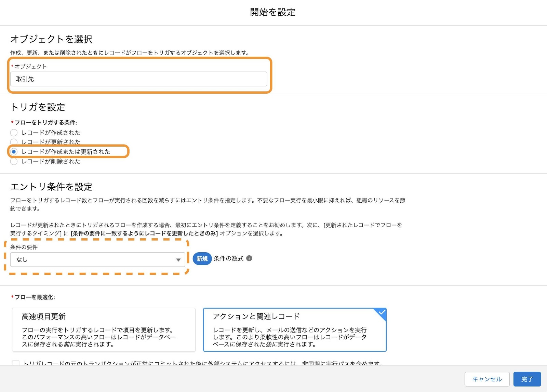Click the フローをトリガする条件 label
This screenshot has width=547, height=392.
(45, 122)
